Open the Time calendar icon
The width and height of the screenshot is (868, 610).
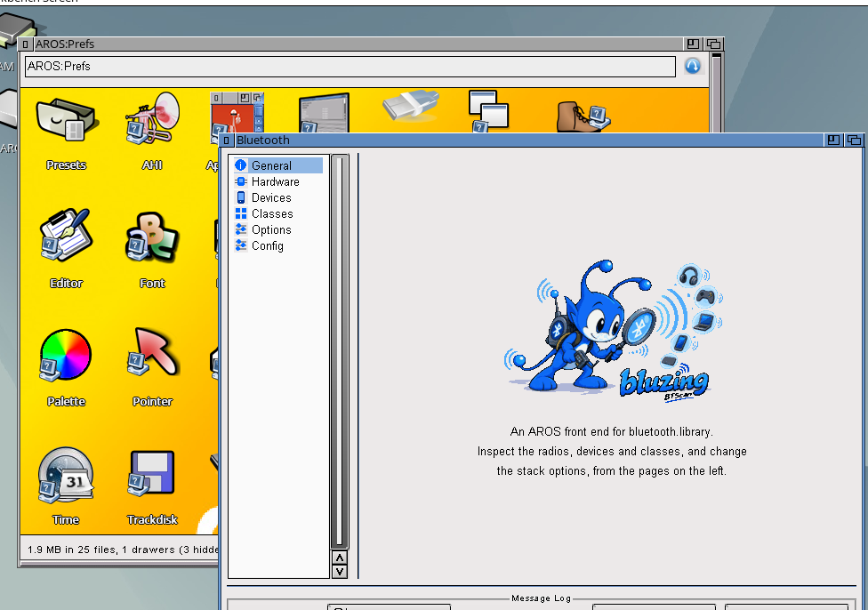pos(66,474)
